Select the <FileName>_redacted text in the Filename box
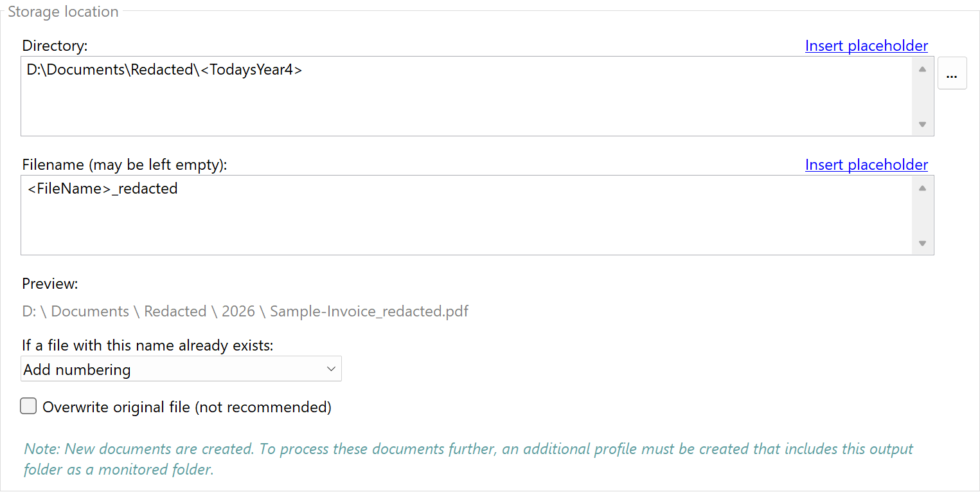 pyautogui.click(x=101, y=188)
